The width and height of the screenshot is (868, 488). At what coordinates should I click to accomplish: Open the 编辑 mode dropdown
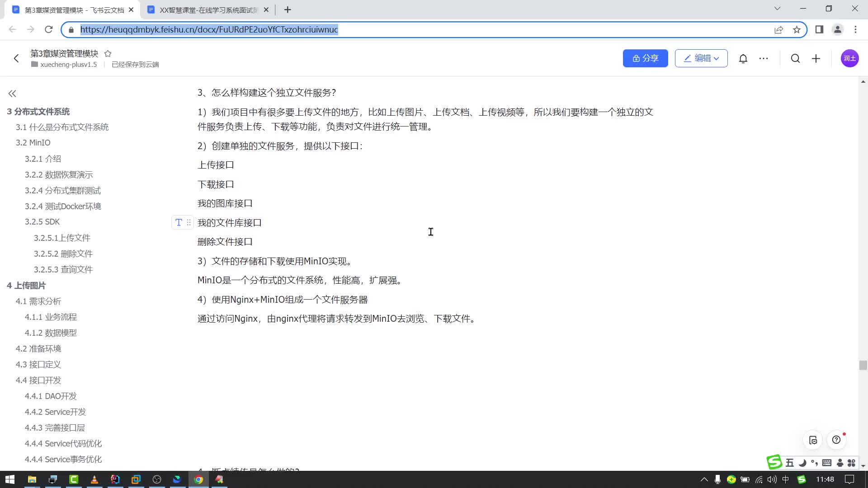(x=701, y=58)
